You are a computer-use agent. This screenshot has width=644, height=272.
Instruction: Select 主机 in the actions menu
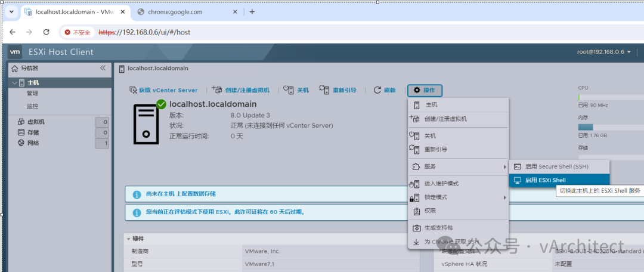pyautogui.click(x=458, y=105)
